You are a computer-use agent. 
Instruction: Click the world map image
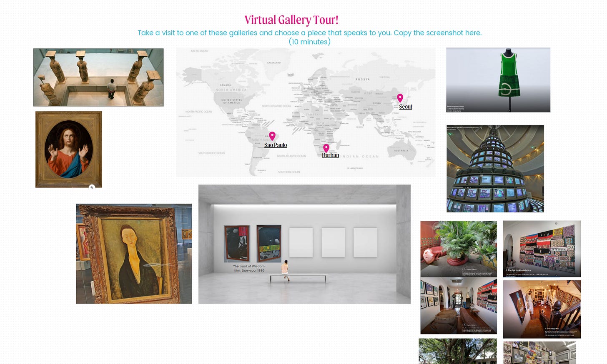click(x=306, y=112)
